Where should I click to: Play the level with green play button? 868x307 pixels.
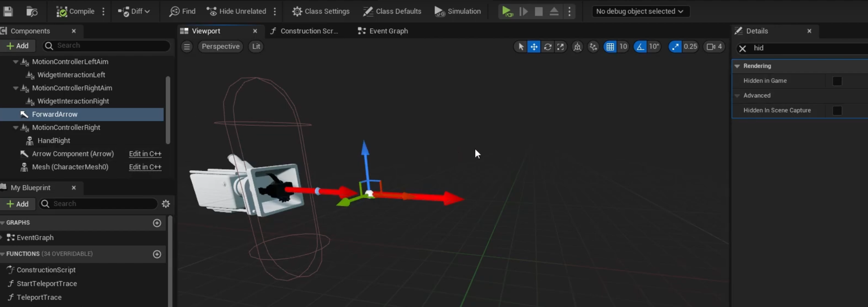click(x=507, y=11)
